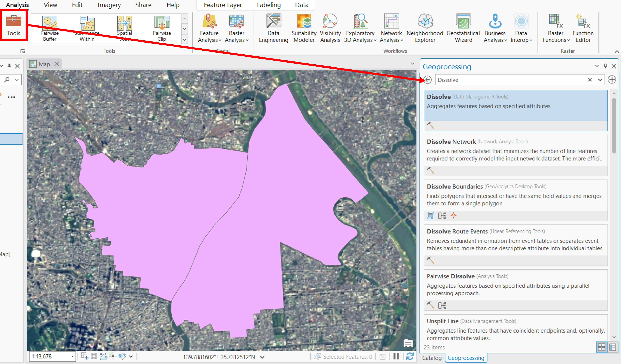
Task: Switch to the Geoprocessing bottom tab
Action: (x=466, y=358)
